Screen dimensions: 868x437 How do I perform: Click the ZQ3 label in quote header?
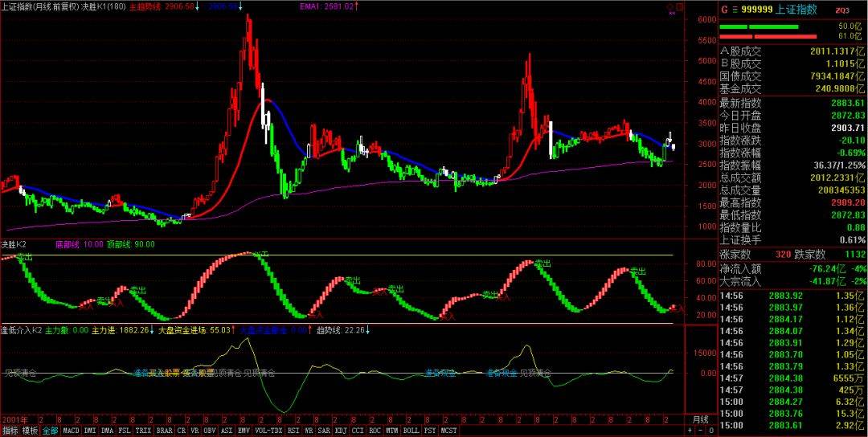click(x=842, y=10)
